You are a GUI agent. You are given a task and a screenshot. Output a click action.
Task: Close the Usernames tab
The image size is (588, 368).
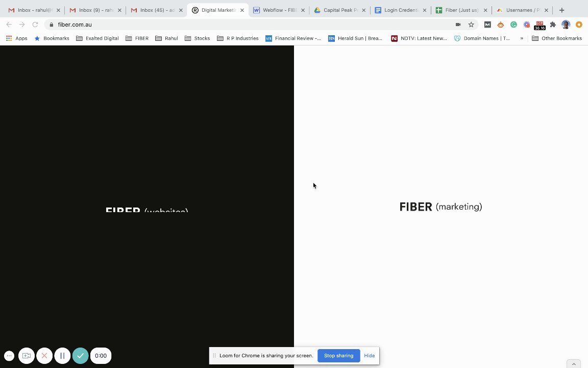point(546,10)
